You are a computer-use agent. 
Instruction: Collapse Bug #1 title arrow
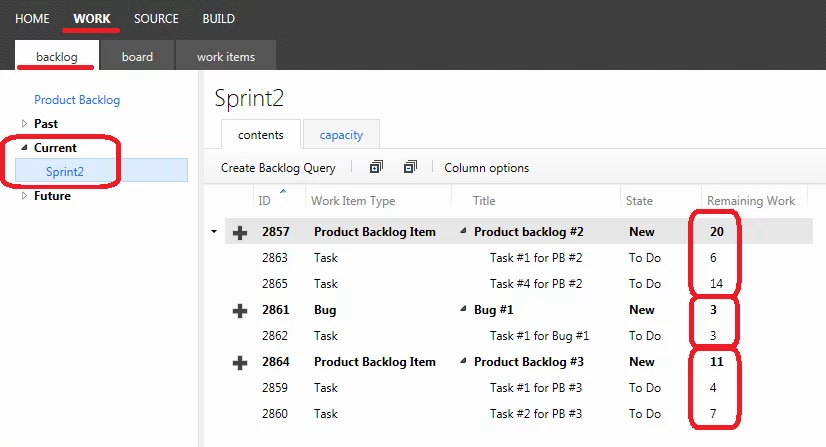[x=463, y=309]
